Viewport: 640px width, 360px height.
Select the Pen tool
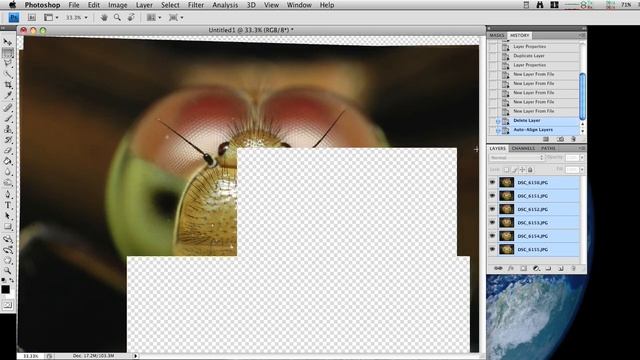pos(7,195)
